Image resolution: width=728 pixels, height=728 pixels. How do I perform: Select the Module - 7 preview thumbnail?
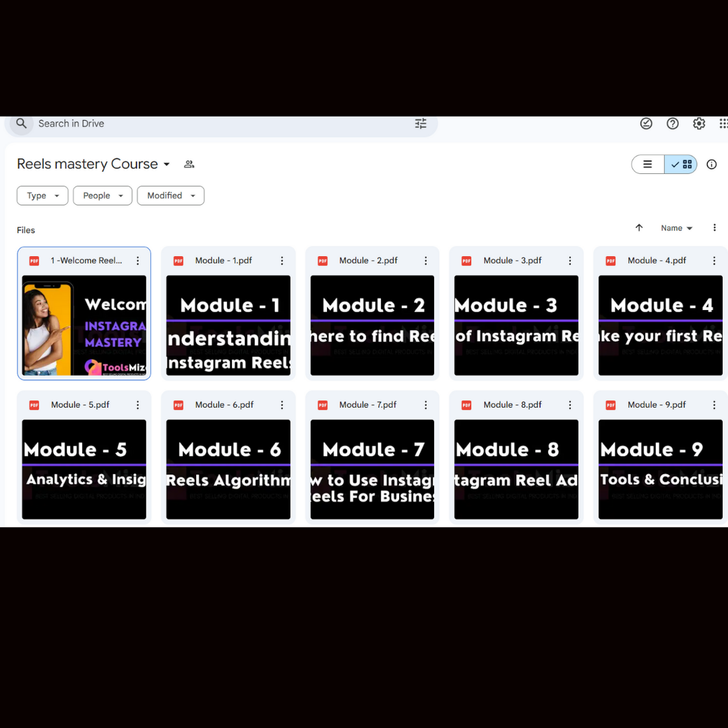click(x=372, y=469)
